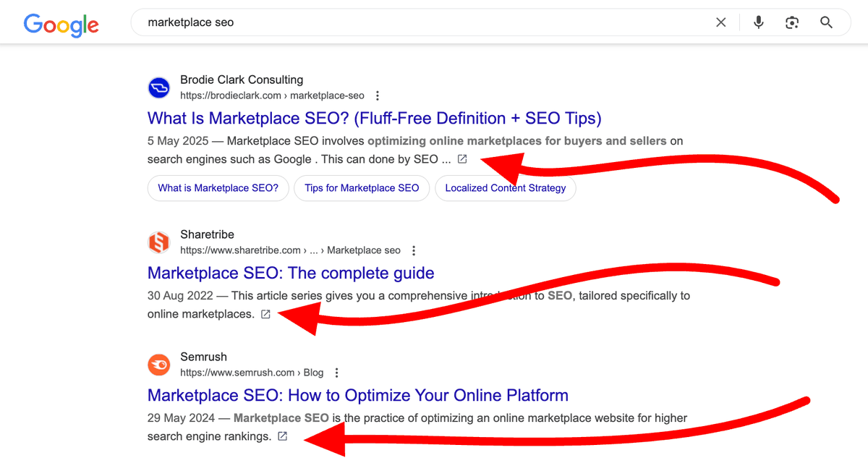Click the semrush.com Blog breadcrumb URL

point(252,373)
